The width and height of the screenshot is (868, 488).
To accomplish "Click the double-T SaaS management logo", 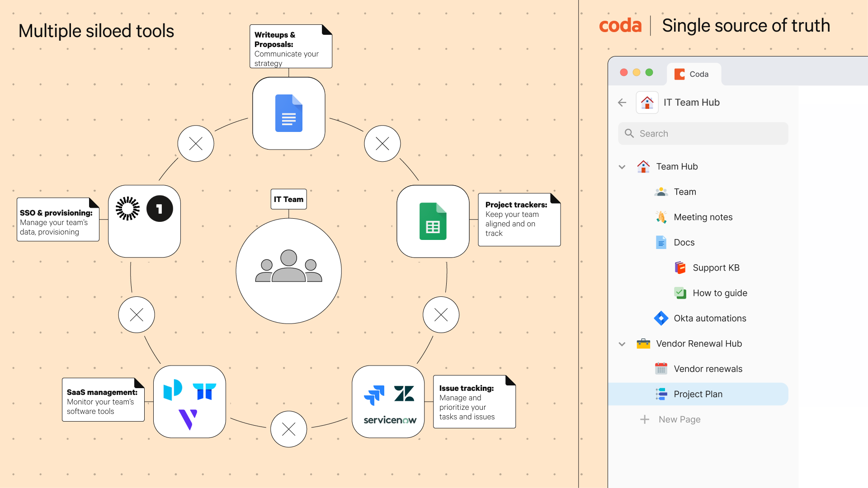I will pos(204,391).
